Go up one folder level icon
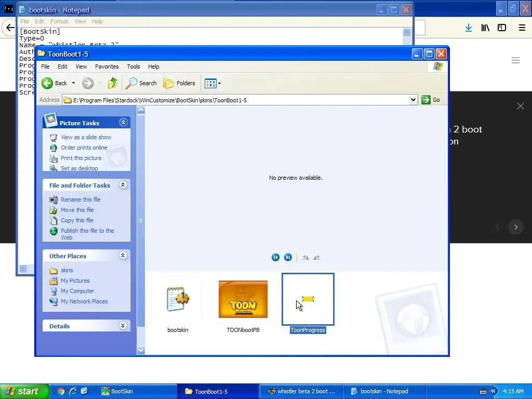 pyautogui.click(x=112, y=83)
